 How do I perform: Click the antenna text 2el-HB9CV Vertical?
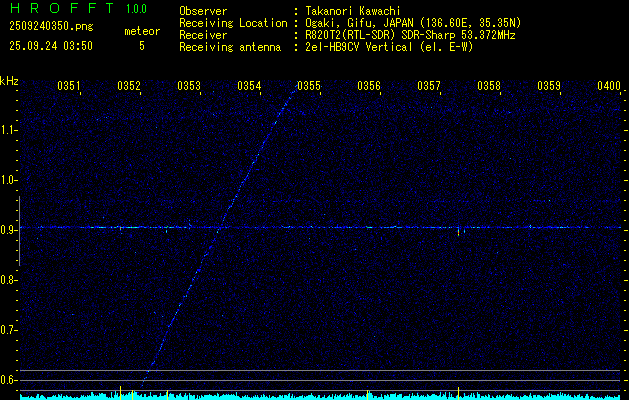[x=359, y=47]
